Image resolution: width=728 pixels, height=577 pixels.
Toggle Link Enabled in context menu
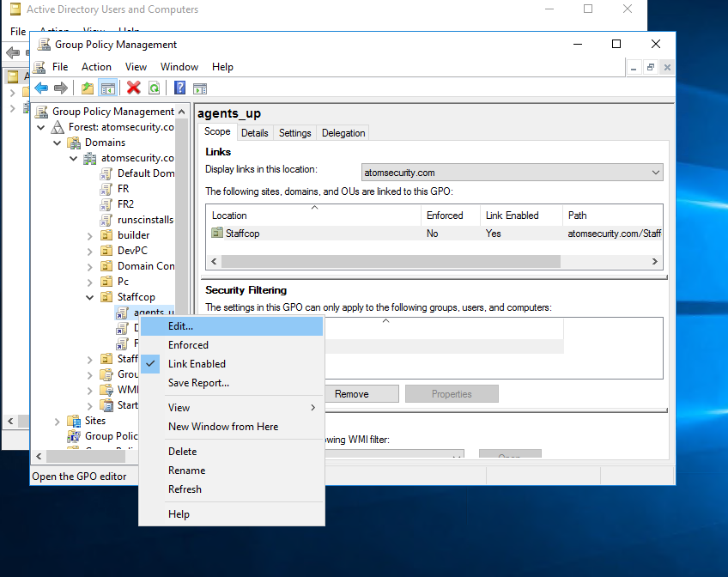197,364
